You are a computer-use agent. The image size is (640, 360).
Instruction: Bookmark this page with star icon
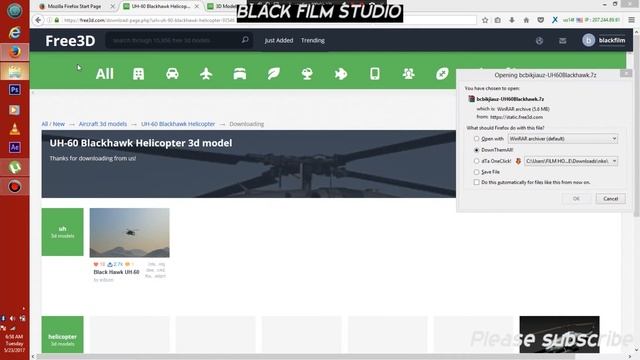485,20
